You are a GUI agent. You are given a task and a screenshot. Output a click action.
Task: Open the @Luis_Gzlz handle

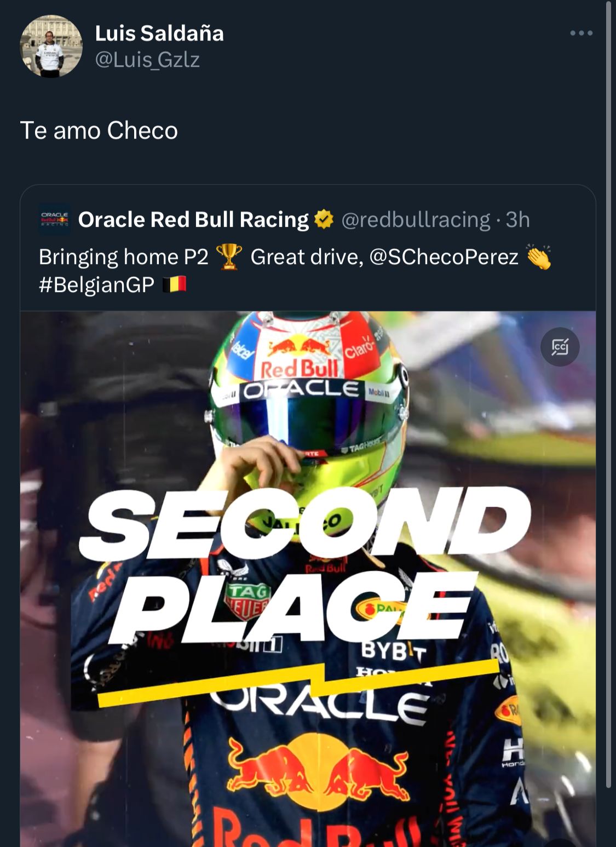pyautogui.click(x=147, y=59)
